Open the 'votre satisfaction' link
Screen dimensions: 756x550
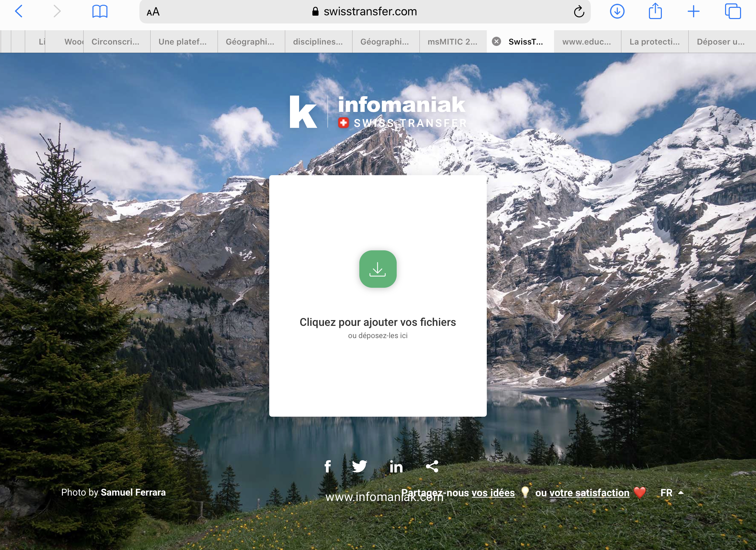pyautogui.click(x=589, y=493)
